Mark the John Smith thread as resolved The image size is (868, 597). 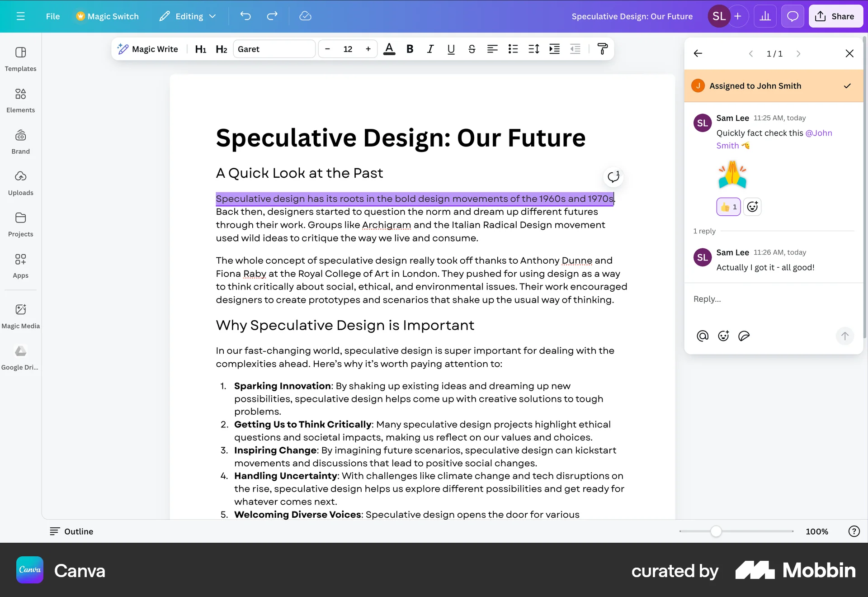[x=847, y=86]
